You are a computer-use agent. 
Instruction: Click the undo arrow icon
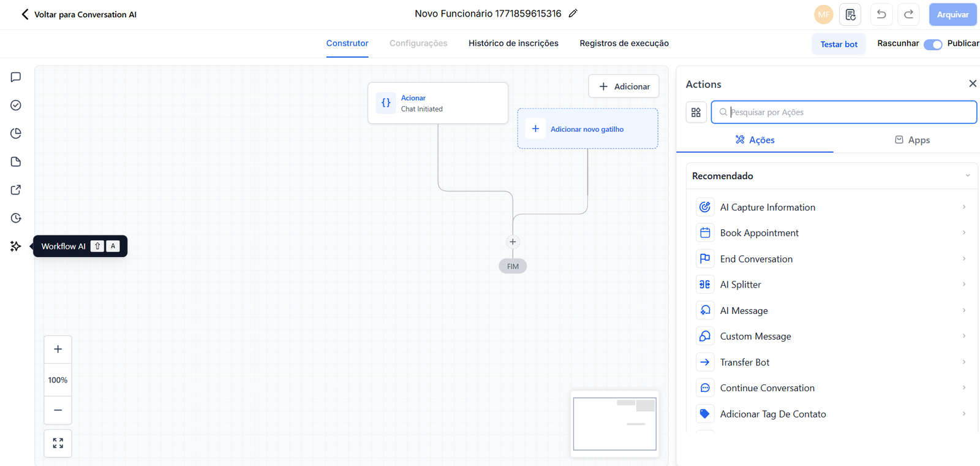(x=881, y=14)
